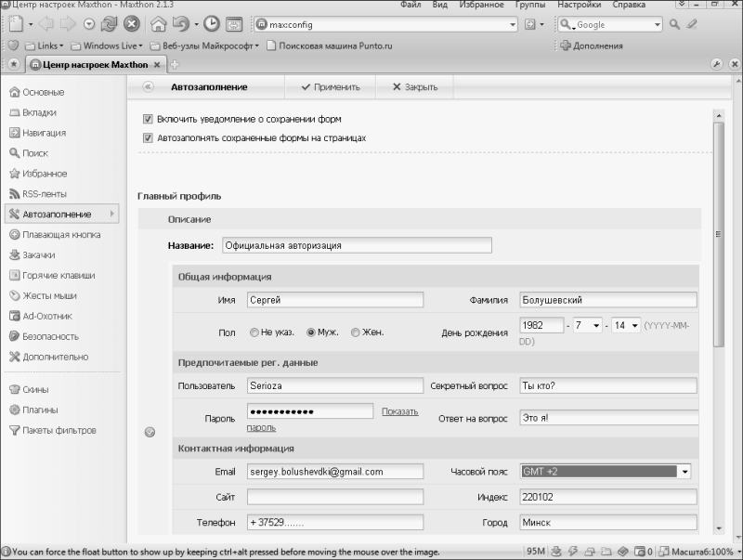Click the wrench icon on tab bar
The height and width of the screenshot is (560, 743).
716,64
